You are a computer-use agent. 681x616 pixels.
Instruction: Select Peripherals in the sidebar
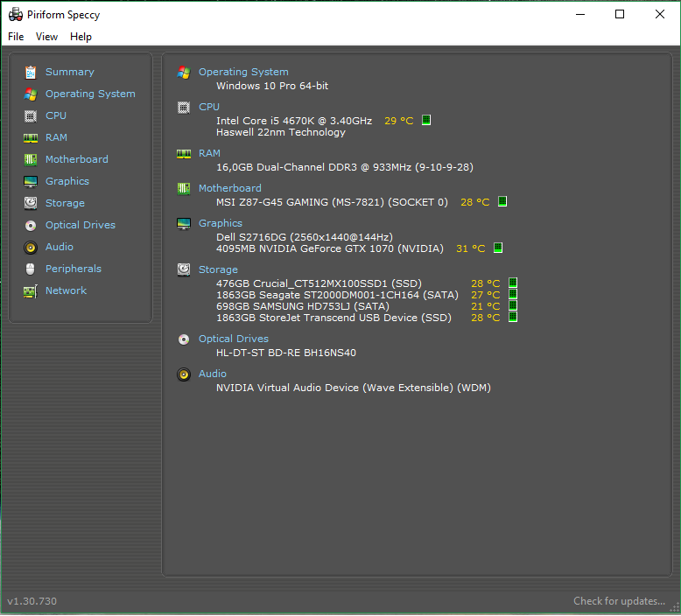(74, 269)
